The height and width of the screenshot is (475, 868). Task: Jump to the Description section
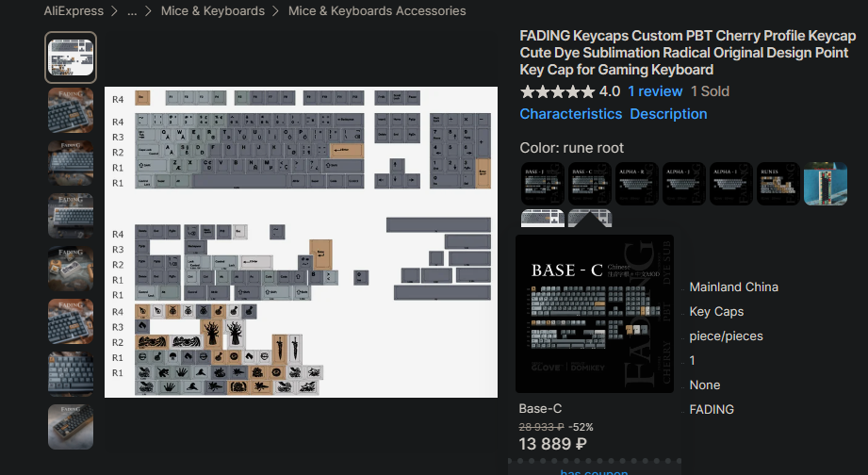(668, 114)
